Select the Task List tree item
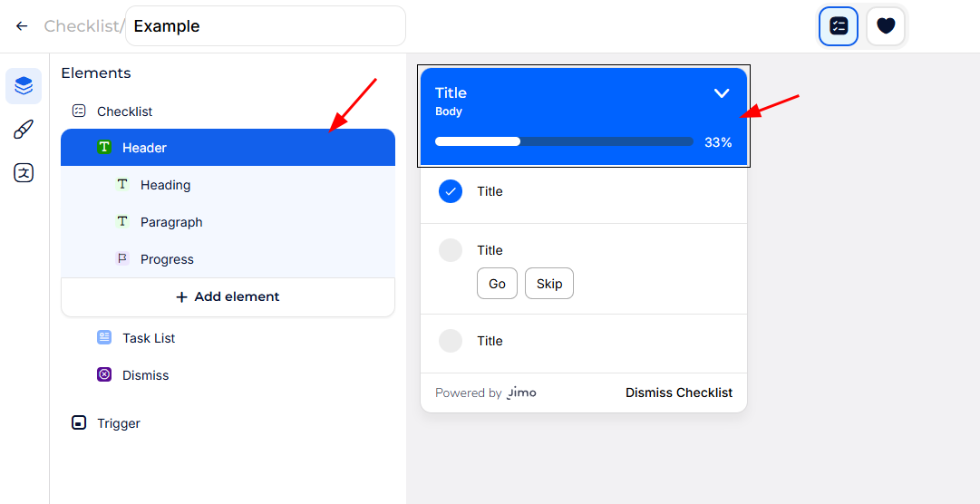 [x=149, y=338]
